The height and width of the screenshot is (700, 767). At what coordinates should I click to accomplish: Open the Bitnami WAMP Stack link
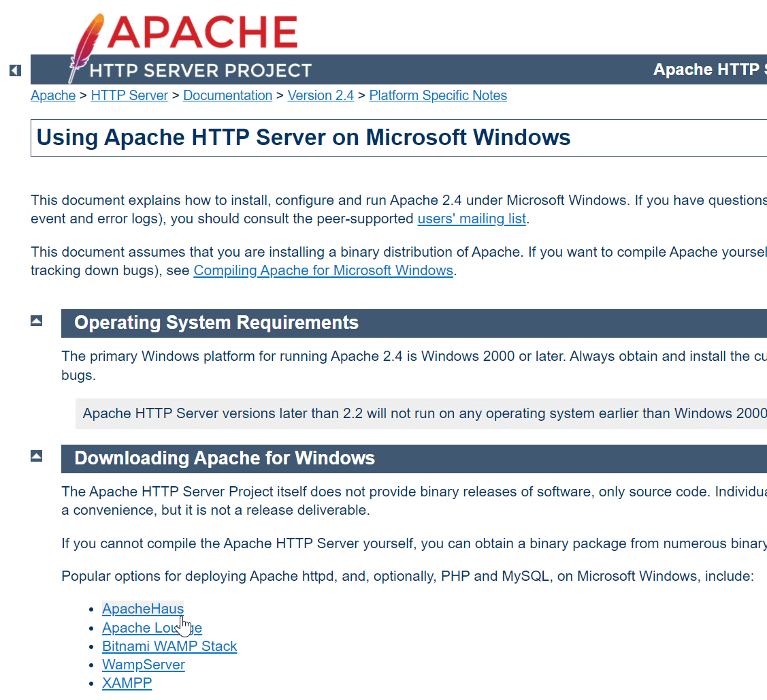point(169,647)
